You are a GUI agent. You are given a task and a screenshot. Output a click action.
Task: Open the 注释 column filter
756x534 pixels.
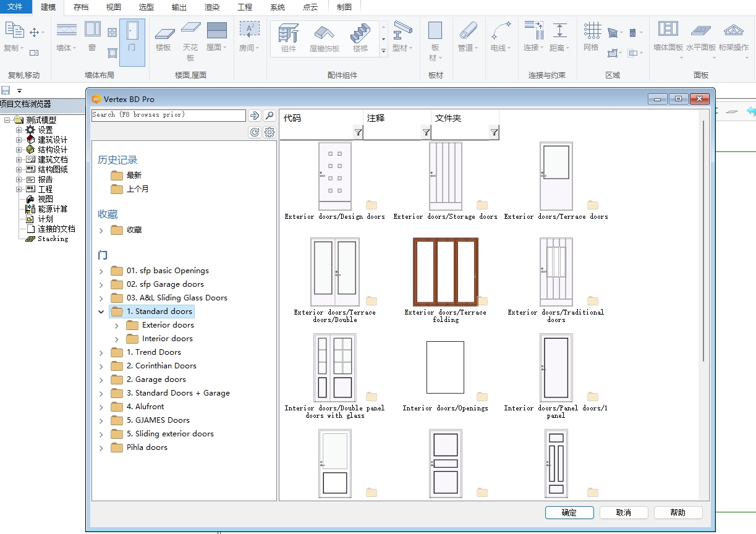tap(426, 132)
